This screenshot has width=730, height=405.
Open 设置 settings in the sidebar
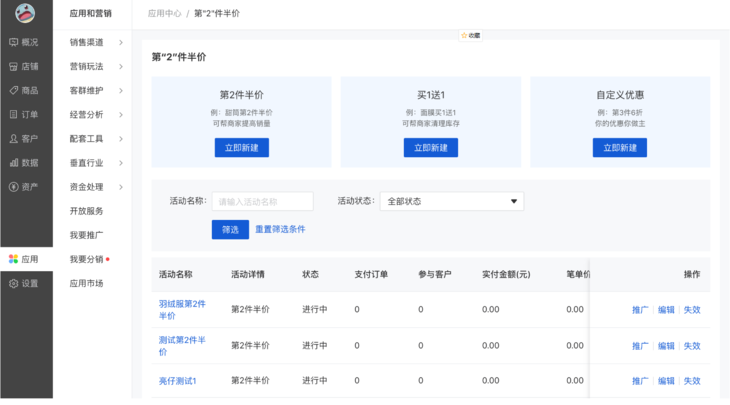click(x=24, y=283)
